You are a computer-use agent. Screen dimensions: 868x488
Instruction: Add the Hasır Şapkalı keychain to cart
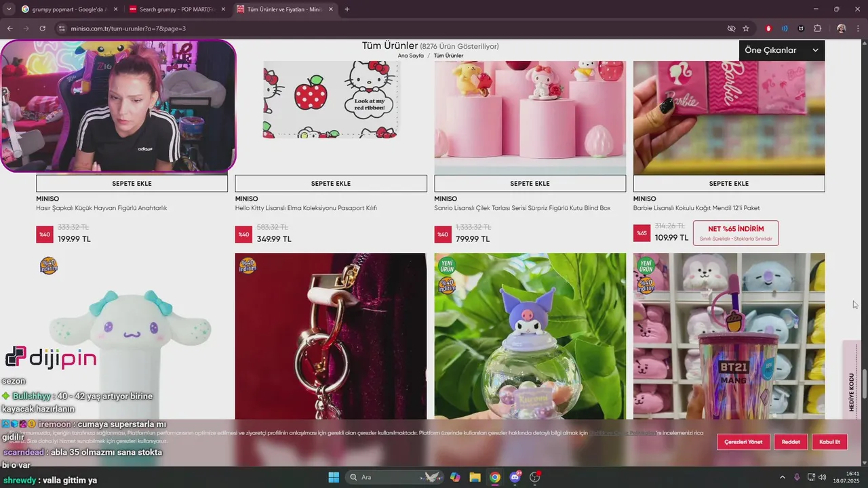coord(132,184)
